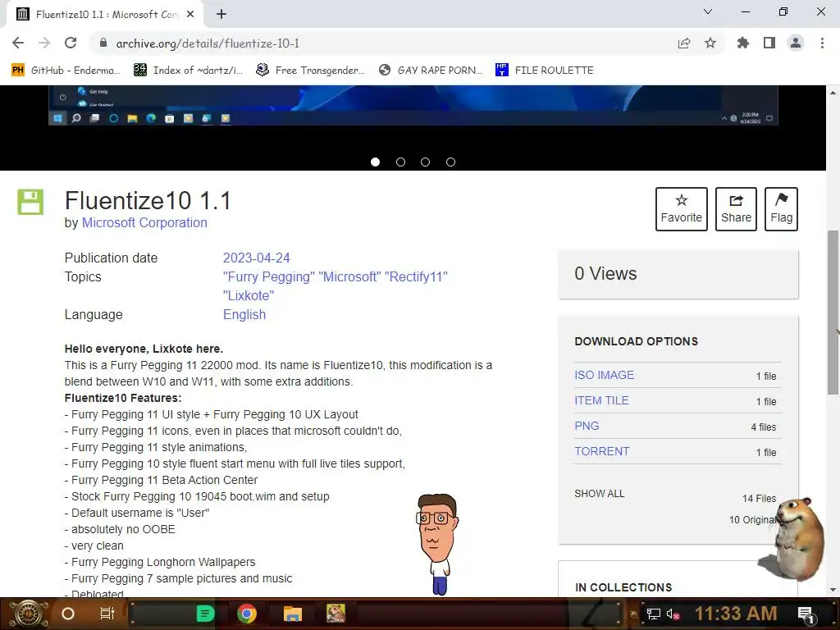This screenshot has height=630, width=840.
Task: Open a new browser tab
Action: (x=221, y=14)
